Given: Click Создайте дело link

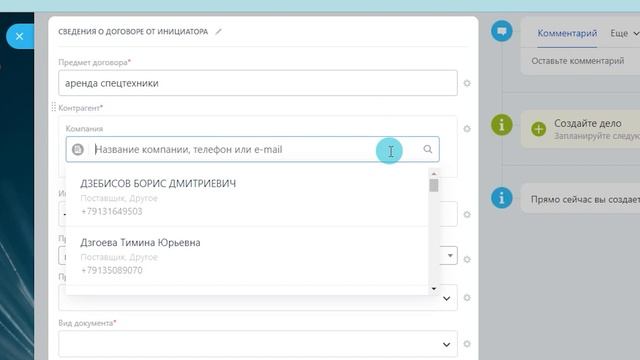Looking at the screenshot, I should [x=588, y=123].
